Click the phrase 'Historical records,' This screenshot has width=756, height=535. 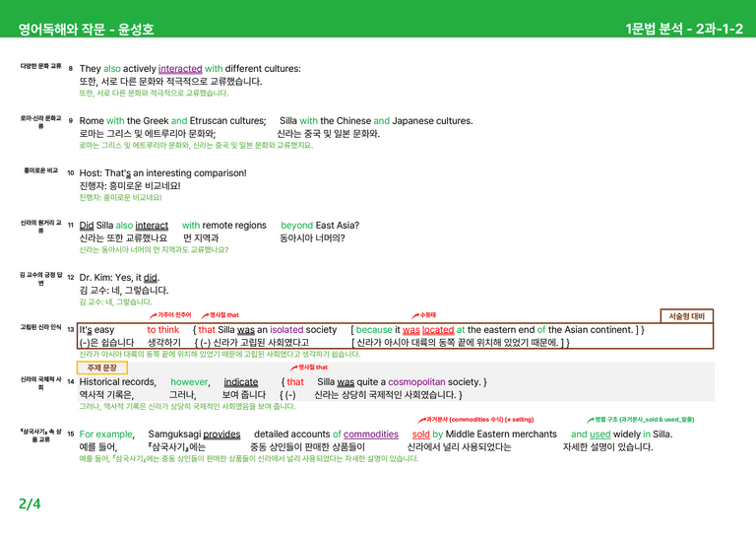tap(118, 382)
